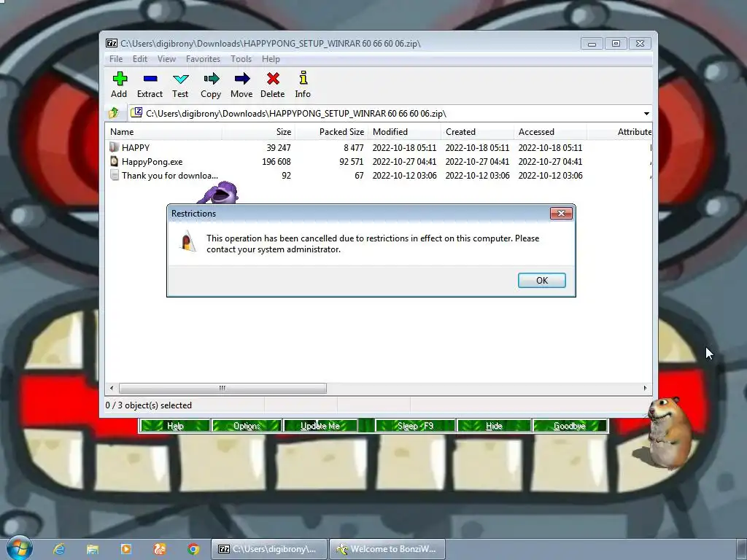Click the warning icon in Restrictions dialog
This screenshot has width=747, height=560.
pos(187,241)
